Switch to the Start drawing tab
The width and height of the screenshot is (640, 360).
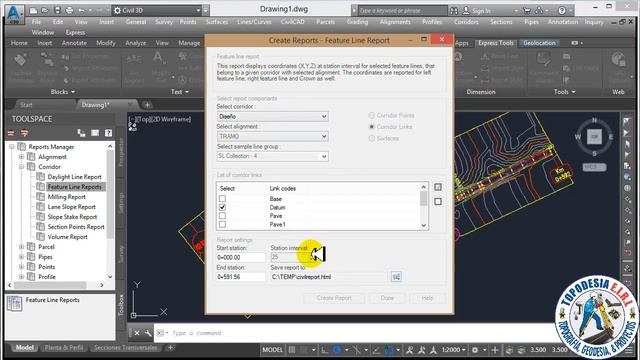pos(26,105)
